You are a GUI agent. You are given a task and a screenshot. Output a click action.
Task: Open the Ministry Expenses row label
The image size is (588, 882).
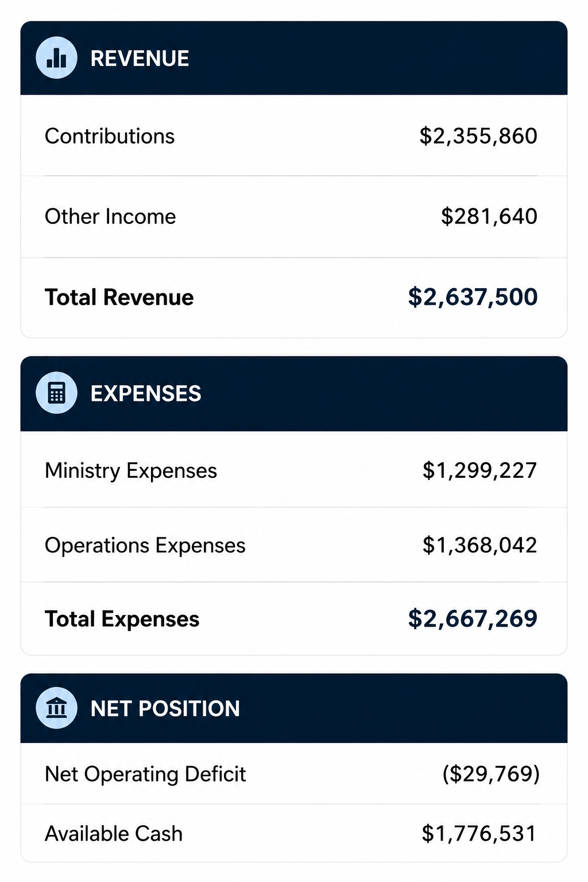[x=131, y=471]
